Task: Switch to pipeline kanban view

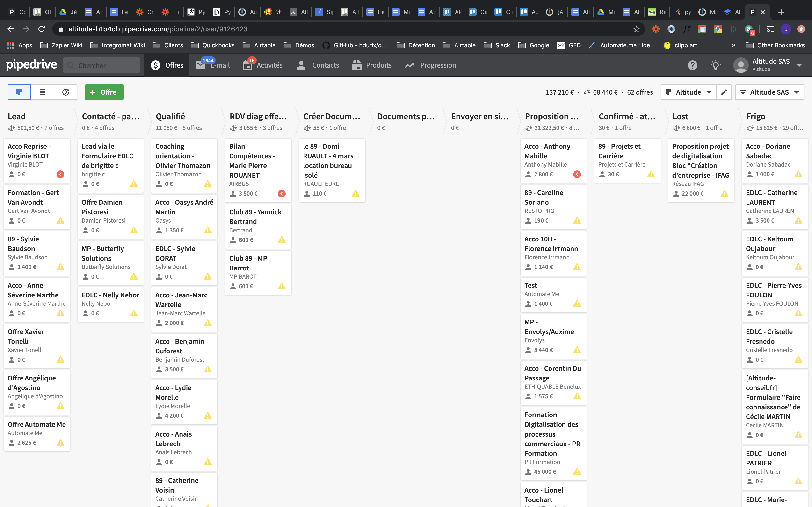Action: pos(19,92)
